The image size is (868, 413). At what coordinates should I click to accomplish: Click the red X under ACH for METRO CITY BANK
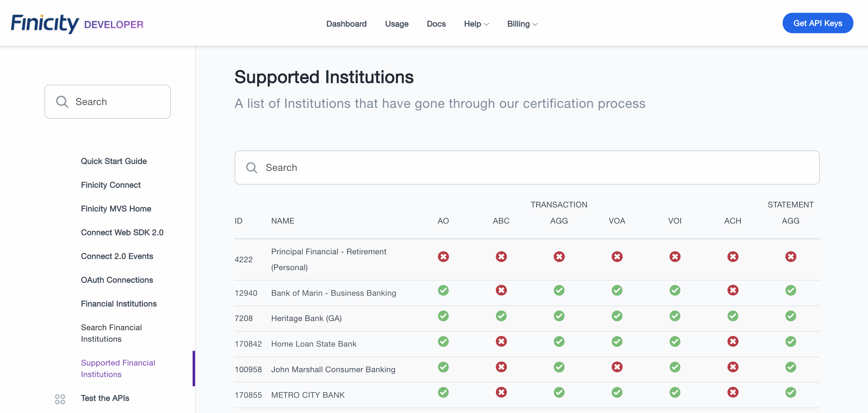point(733,393)
